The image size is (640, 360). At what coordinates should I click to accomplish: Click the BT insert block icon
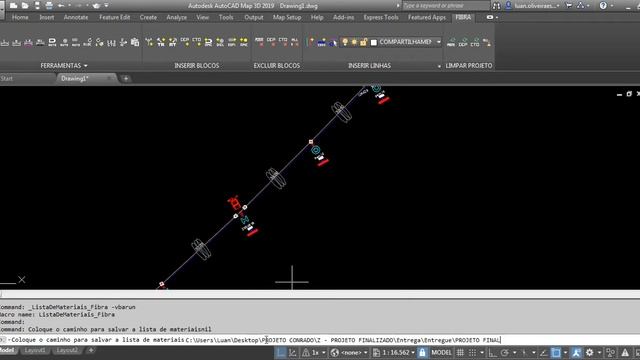coord(173,42)
